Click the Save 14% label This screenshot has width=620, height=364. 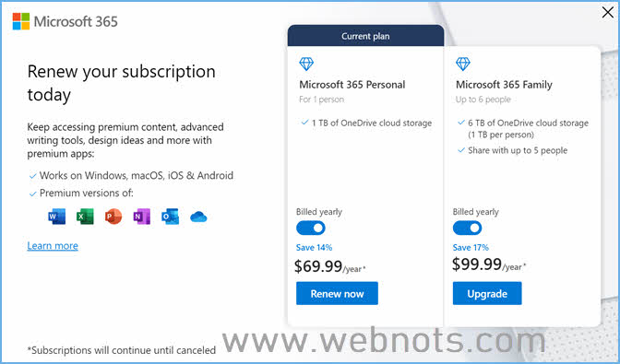pos(314,248)
